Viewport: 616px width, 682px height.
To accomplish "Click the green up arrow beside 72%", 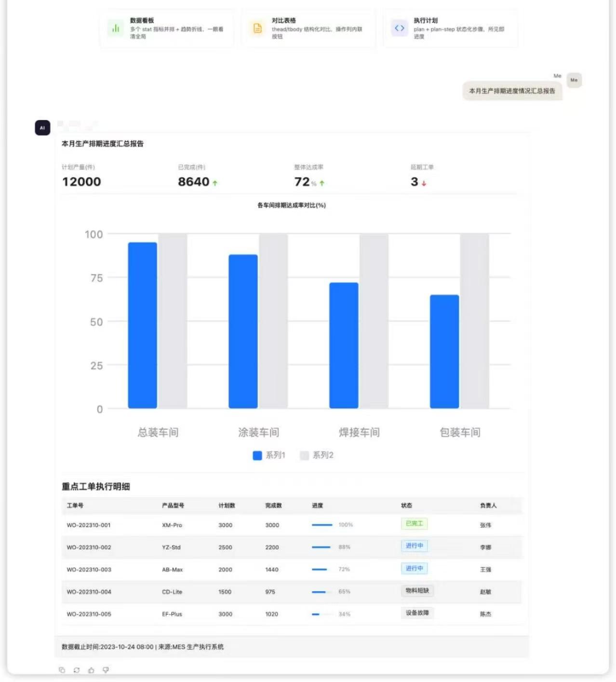I will tap(322, 183).
